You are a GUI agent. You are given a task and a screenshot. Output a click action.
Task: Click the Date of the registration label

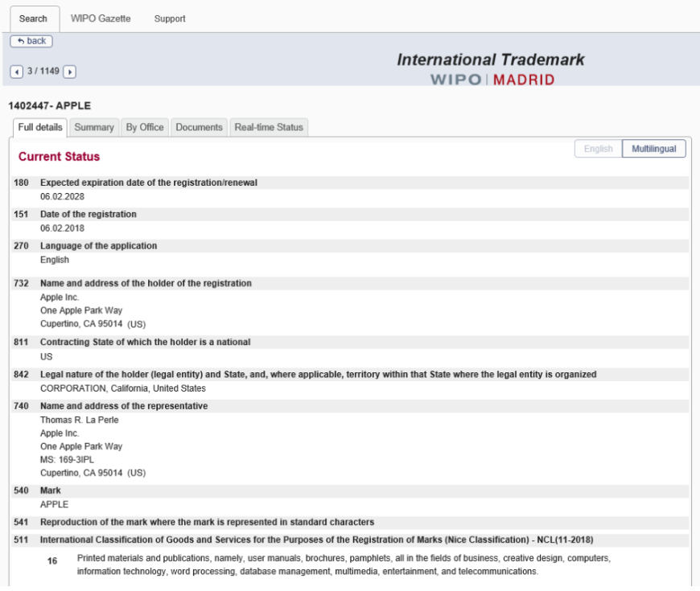89,214
